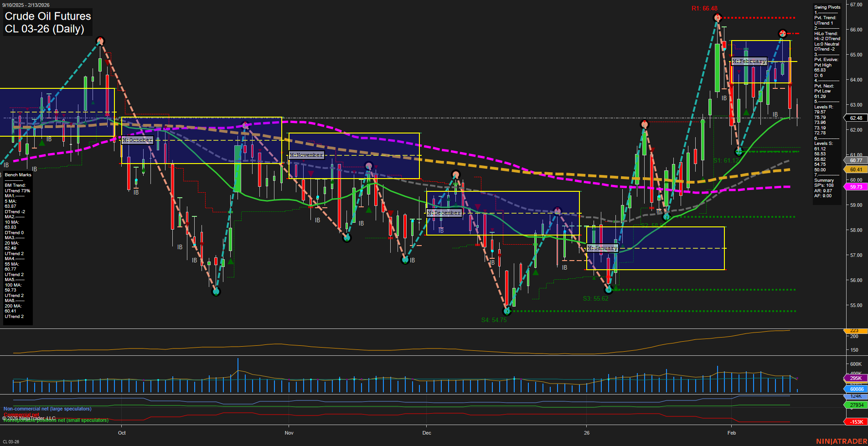
Task: Click the Non-commercial net legend text
Action: (47, 409)
